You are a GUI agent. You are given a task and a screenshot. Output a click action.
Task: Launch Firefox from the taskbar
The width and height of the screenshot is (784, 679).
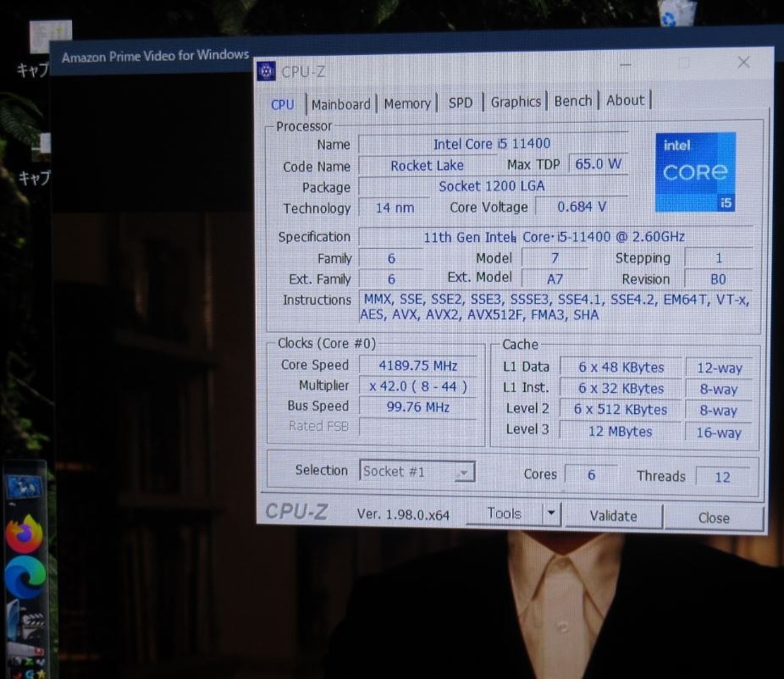point(23,533)
